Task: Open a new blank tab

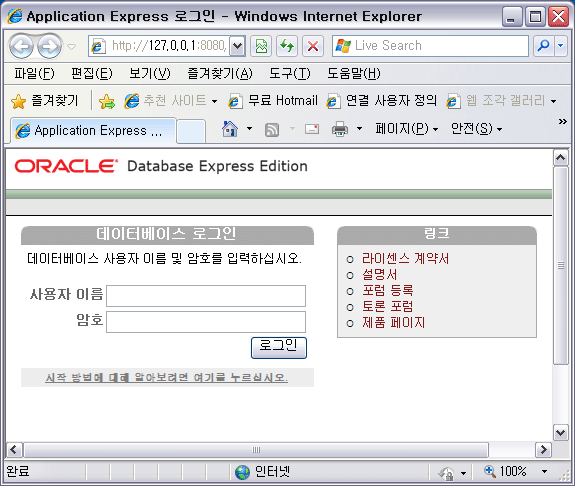Action: [190, 131]
